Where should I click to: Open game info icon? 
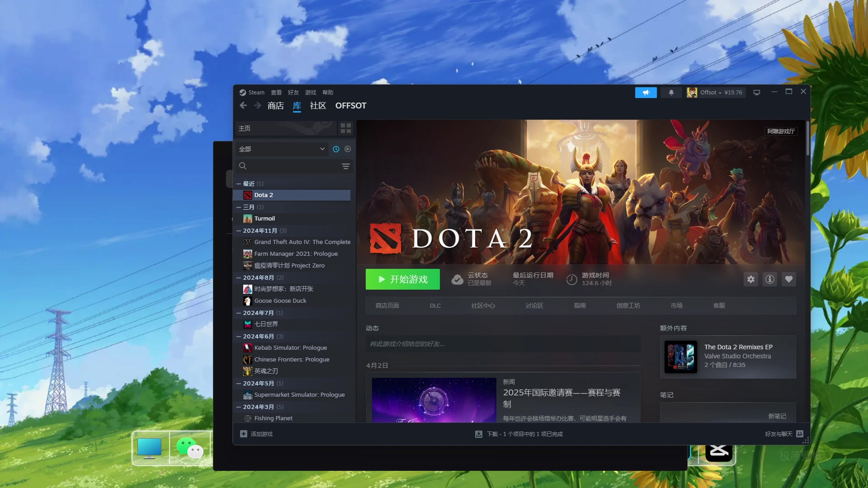pos(770,279)
